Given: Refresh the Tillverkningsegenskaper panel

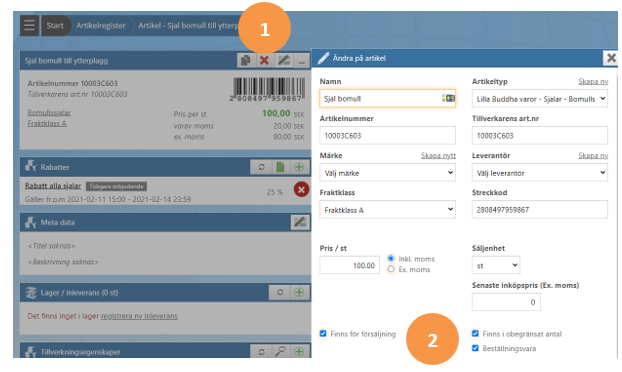Looking at the screenshot, I should coord(261,351).
